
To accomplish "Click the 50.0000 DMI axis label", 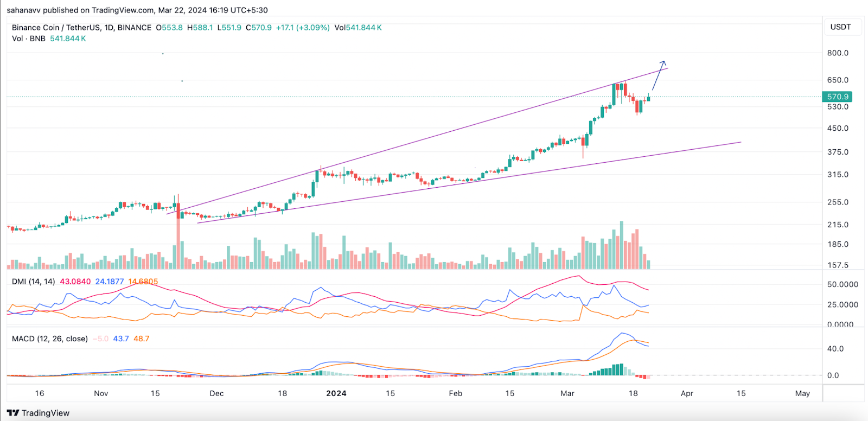I will click(x=843, y=284).
